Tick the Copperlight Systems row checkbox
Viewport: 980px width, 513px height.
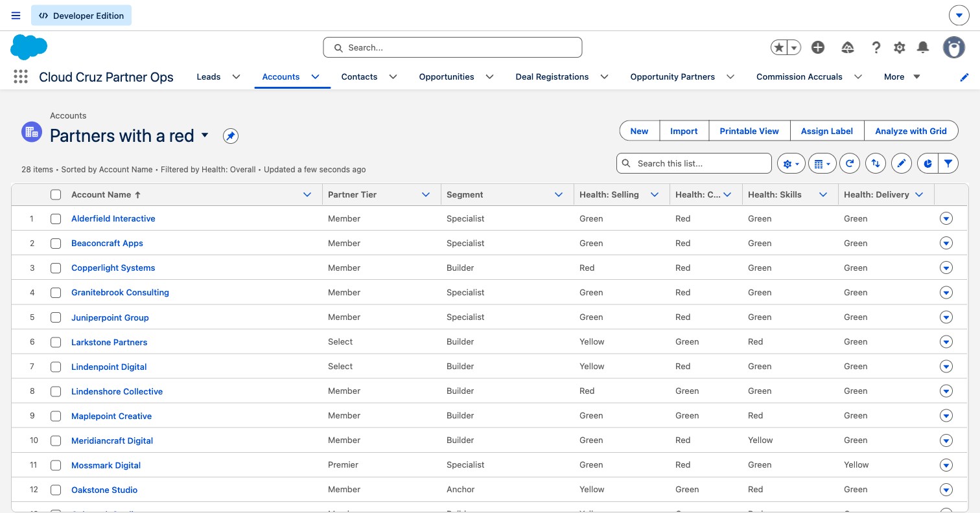(x=56, y=268)
